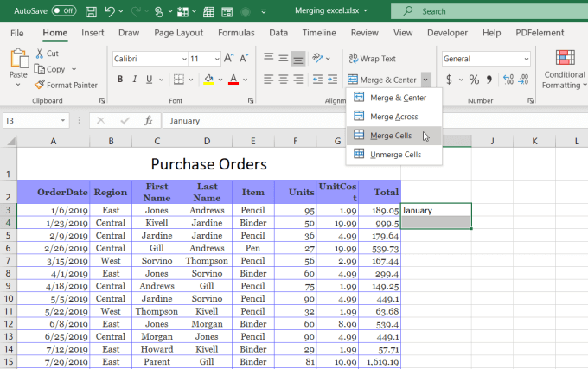Click the Wrap Text button
Viewport: 588px width, 369px height.
tap(372, 59)
